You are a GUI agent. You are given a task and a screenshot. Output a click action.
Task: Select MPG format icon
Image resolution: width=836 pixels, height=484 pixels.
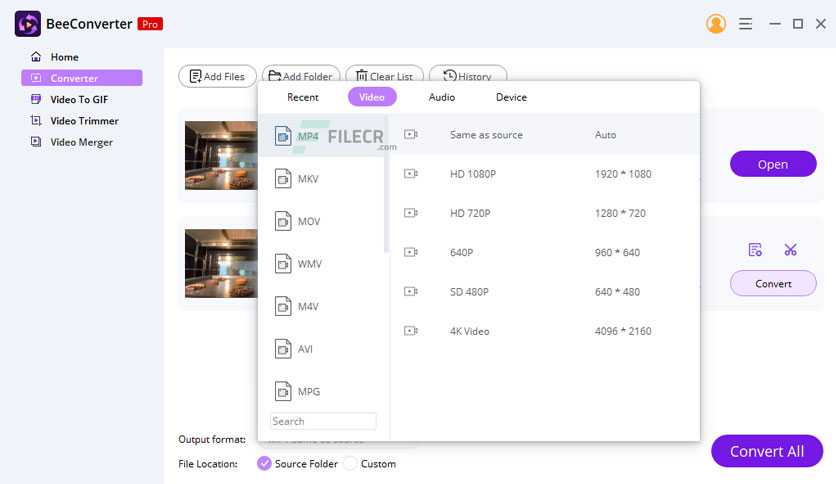point(283,392)
